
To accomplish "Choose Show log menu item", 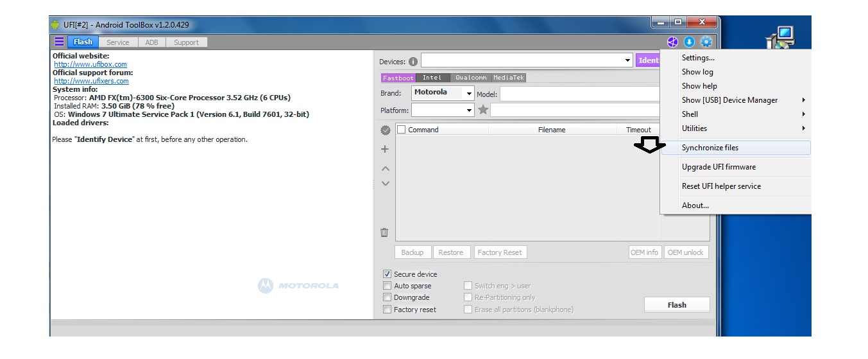I will [736, 72].
